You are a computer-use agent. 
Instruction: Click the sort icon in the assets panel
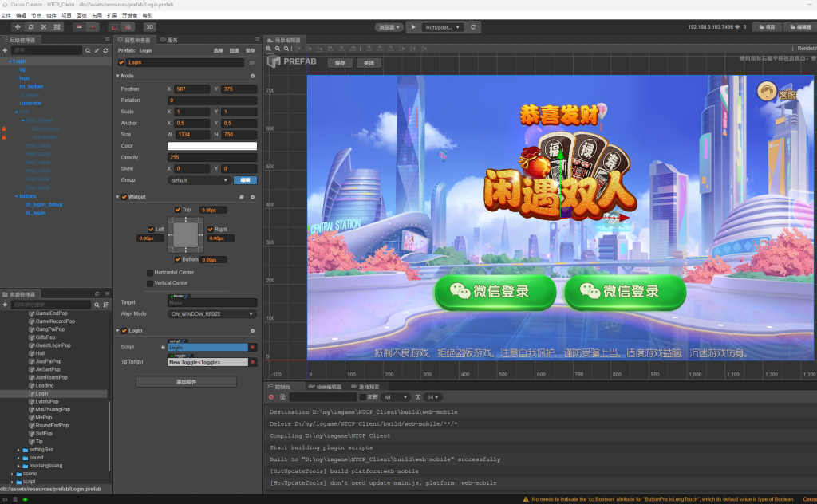(105, 305)
